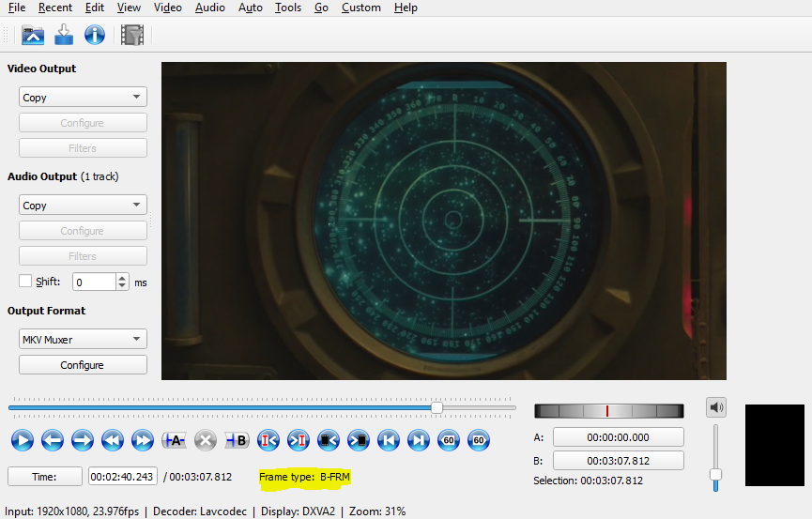This screenshot has height=519, width=812.
Task: Click the Selection: 00:03:07.812 text
Action: coord(589,481)
